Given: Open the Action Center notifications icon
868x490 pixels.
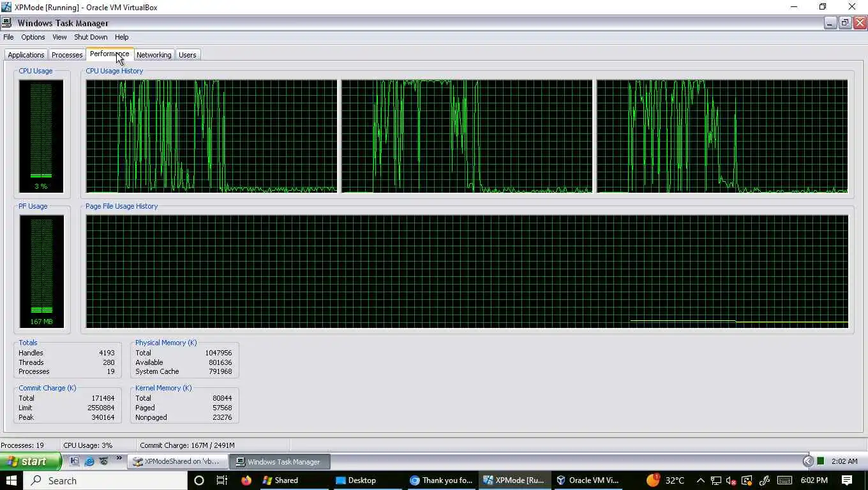Looking at the screenshot, I should coord(847,480).
